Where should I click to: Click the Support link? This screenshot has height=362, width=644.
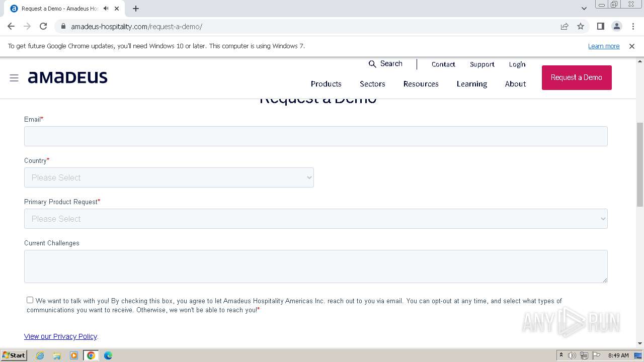pos(482,64)
